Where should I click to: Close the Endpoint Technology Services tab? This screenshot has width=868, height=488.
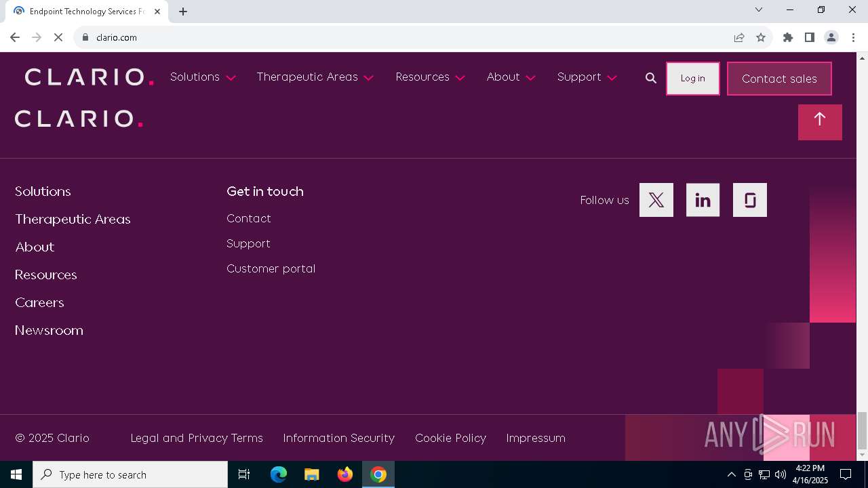point(157,12)
